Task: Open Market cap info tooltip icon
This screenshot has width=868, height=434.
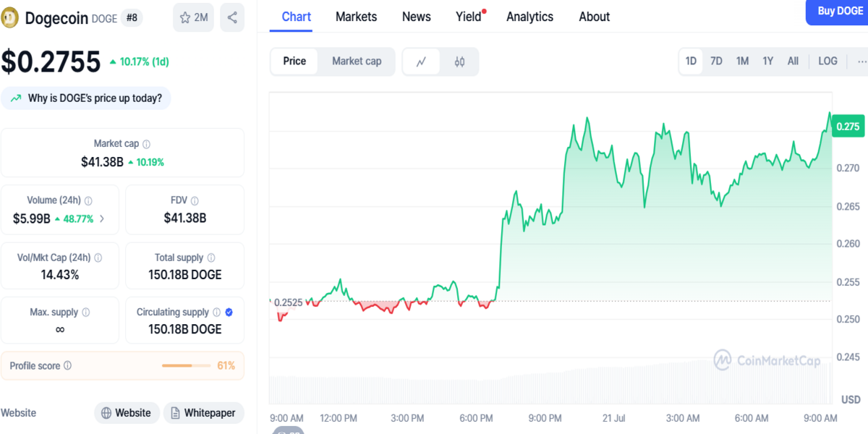Action: 147,144
